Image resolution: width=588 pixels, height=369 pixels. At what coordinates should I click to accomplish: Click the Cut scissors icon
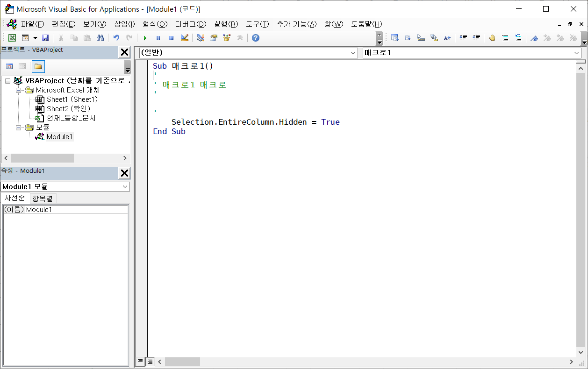coord(61,38)
